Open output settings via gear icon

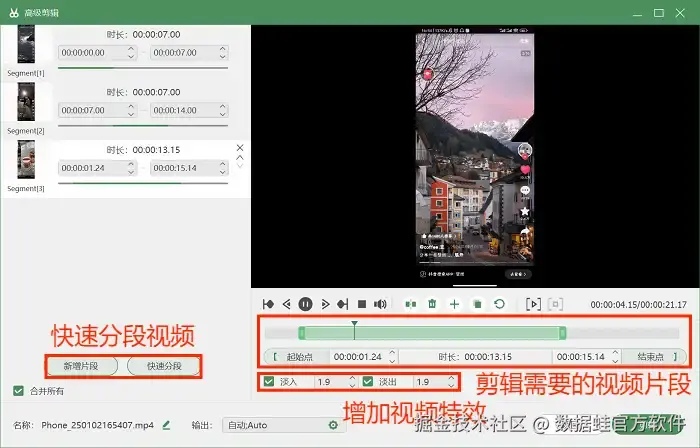[333, 425]
